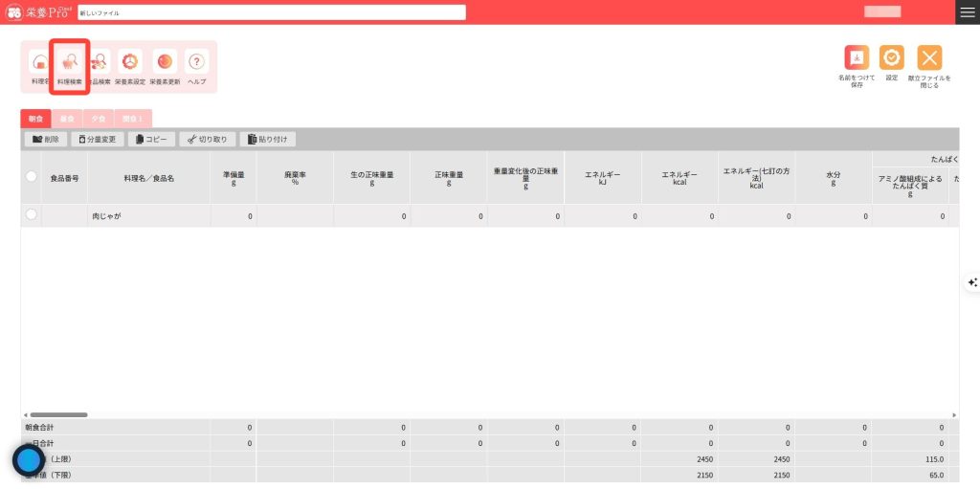Switch to the 夕食 dinner tab
The image size is (980, 489).
[x=98, y=119]
